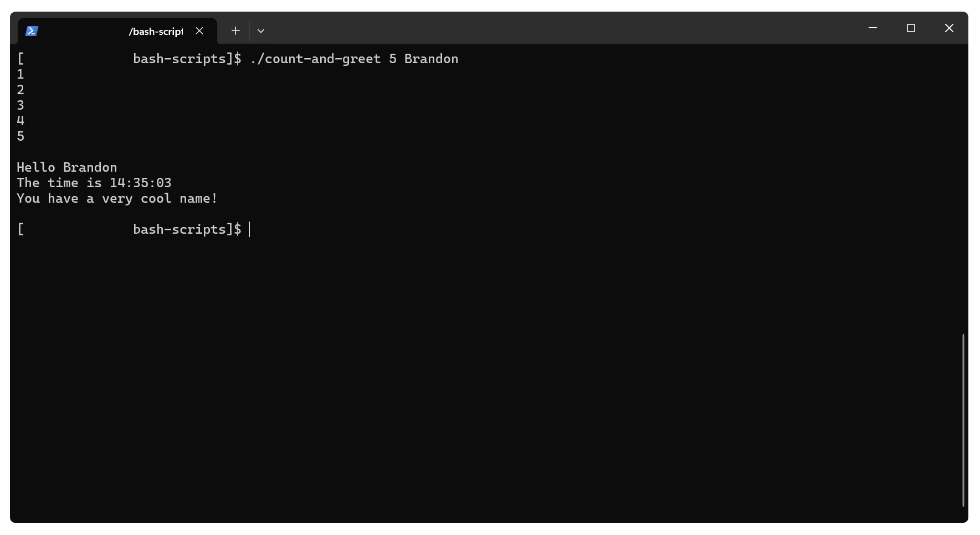Click the Hello Brandon output line
The width and height of the screenshot is (980, 535).
pos(67,168)
